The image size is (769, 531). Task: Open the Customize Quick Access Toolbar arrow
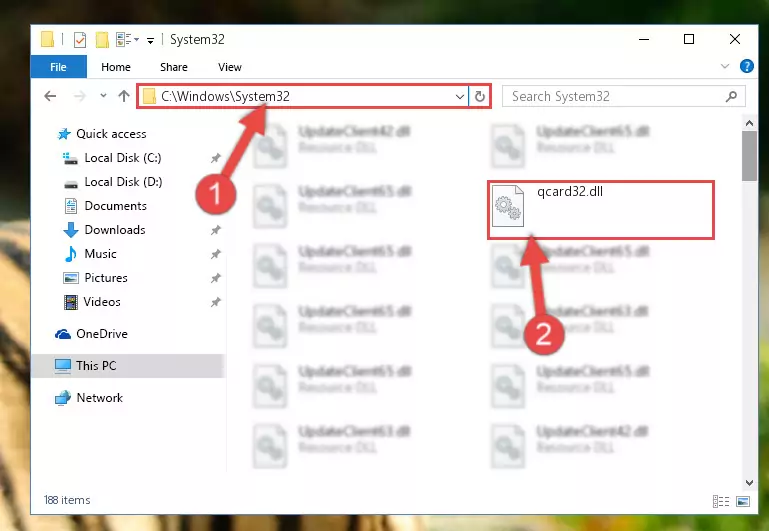pos(150,40)
